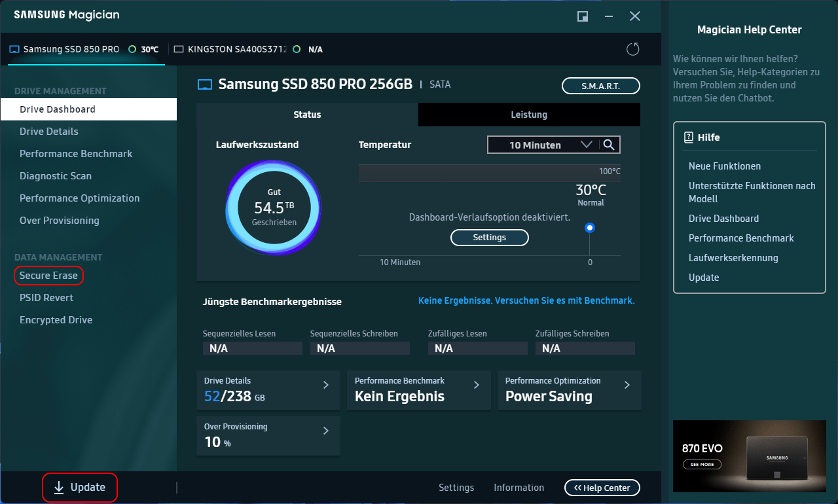This screenshot has height=504, width=838.
Task: Refresh drive list with circular arrow icon
Action: [632, 49]
